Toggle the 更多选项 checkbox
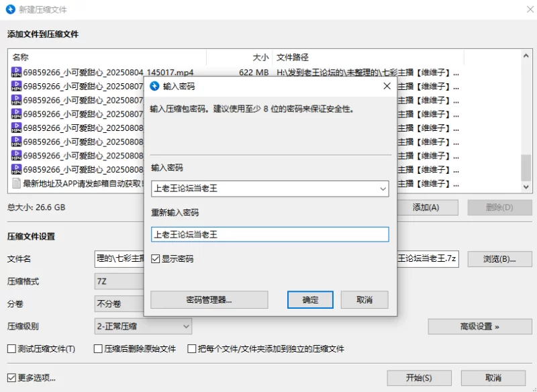Image resolution: width=537 pixels, height=392 pixels. point(11,378)
